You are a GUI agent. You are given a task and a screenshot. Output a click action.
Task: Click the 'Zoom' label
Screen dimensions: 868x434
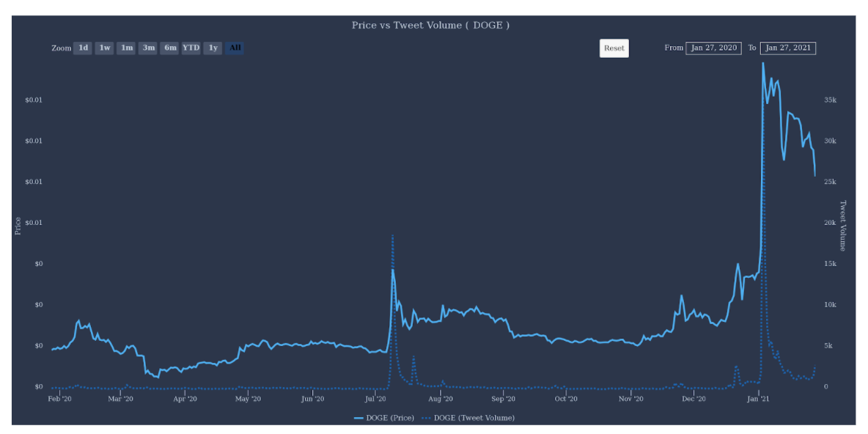click(x=62, y=48)
